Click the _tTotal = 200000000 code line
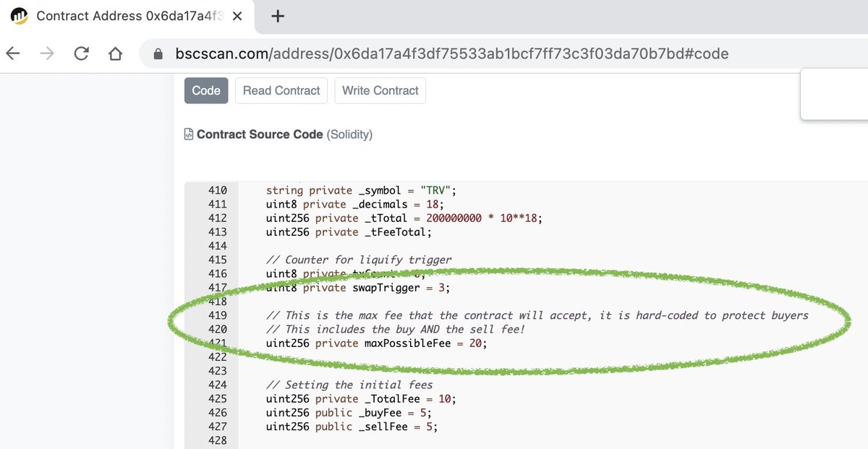This screenshot has width=868, height=449. (x=404, y=218)
